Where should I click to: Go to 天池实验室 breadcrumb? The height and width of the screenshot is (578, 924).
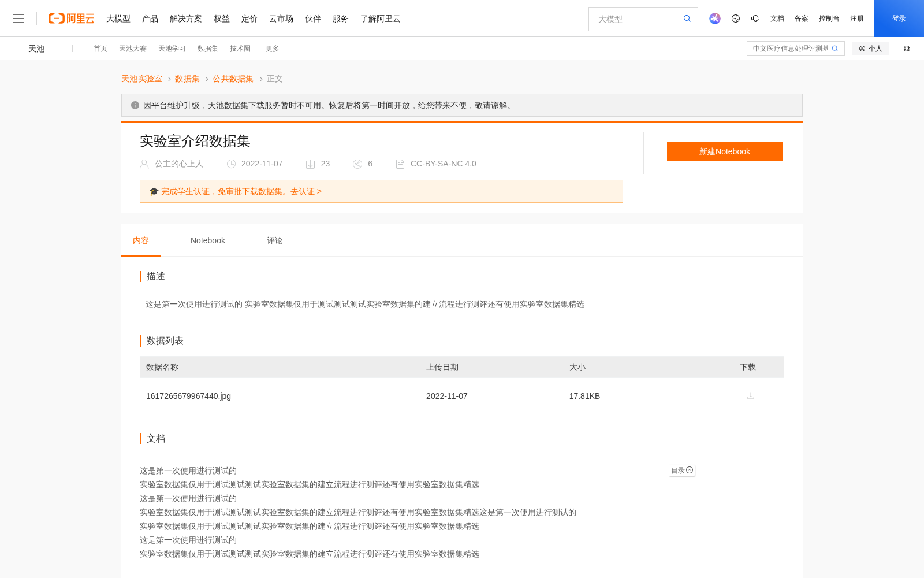[x=141, y=79]
